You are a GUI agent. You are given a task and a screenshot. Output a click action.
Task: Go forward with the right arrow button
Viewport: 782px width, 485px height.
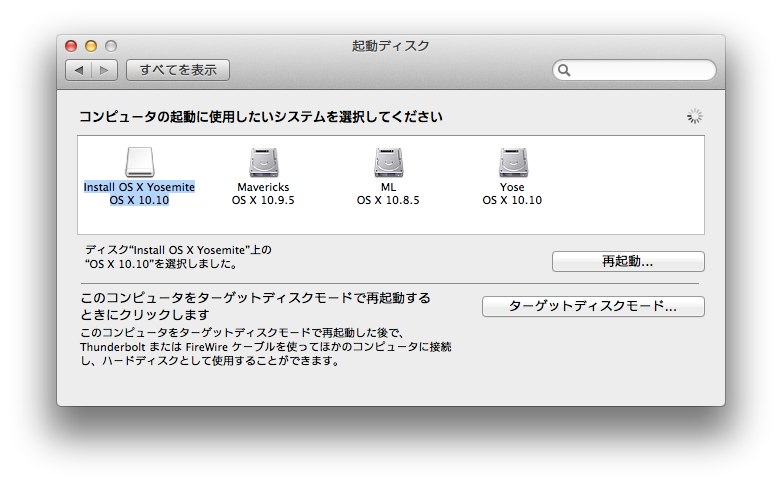[105, 70]
